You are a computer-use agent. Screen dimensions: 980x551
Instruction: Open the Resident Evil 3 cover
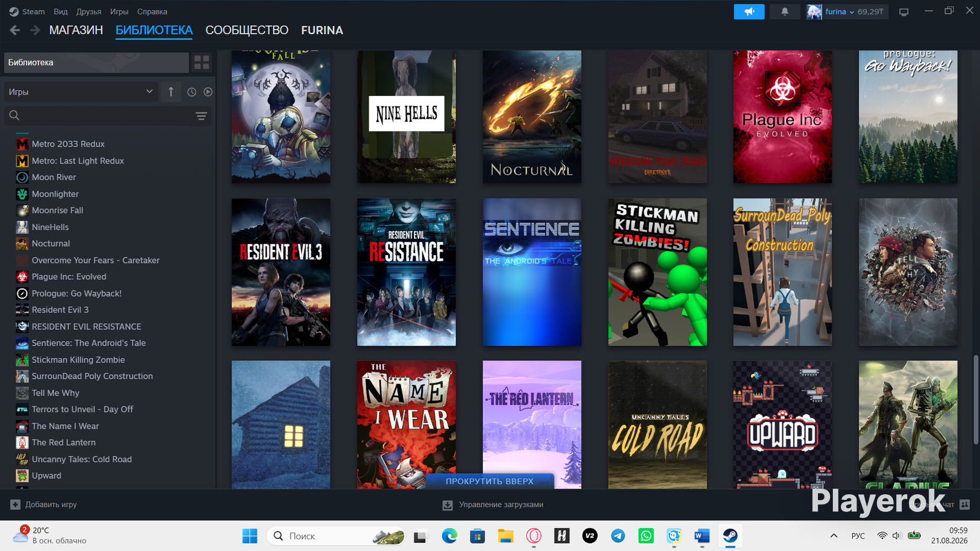click(281, 272)
